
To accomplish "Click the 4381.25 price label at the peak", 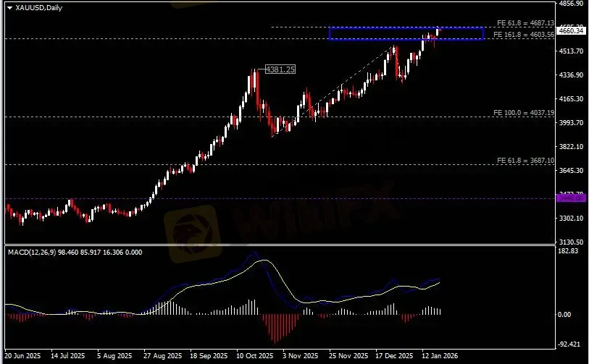I will [x=280, y=69].
